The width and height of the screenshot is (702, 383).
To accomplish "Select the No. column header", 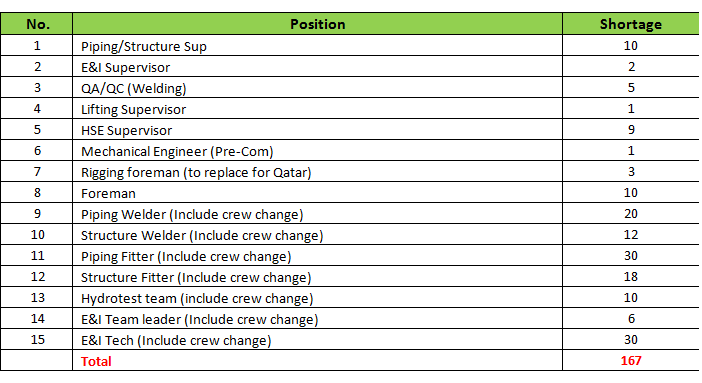I will point(37,24).
